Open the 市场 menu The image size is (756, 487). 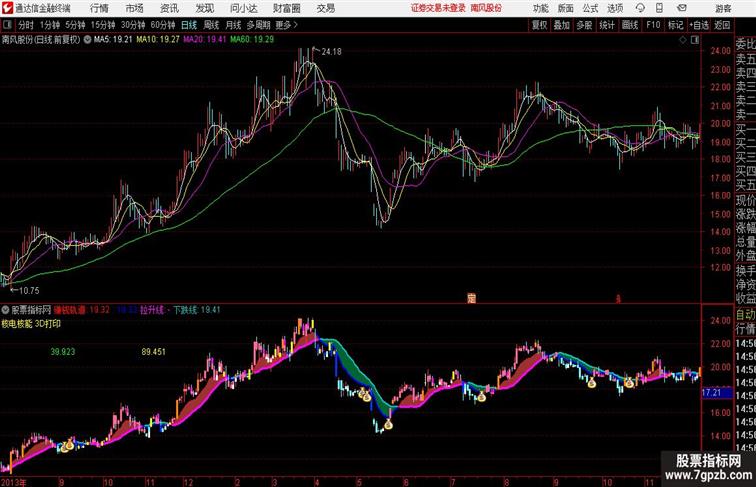pyautogui.click(x=135, y=8)
